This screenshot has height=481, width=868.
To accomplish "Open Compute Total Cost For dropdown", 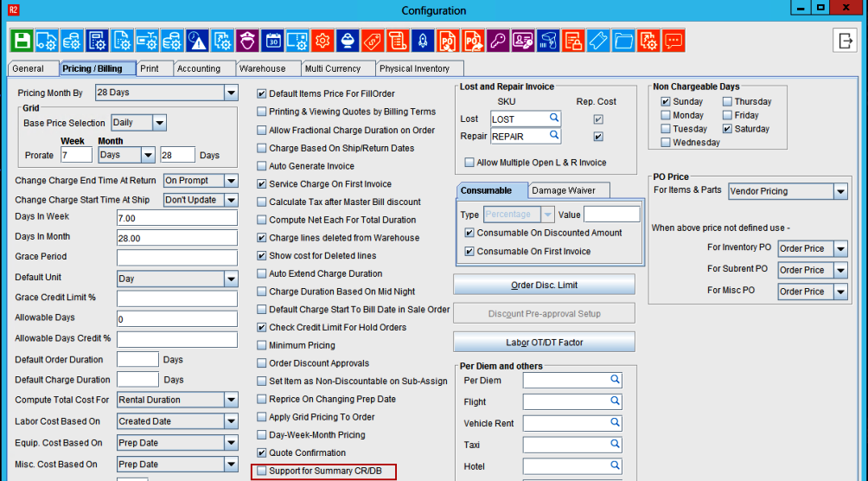I will [231, 400].
